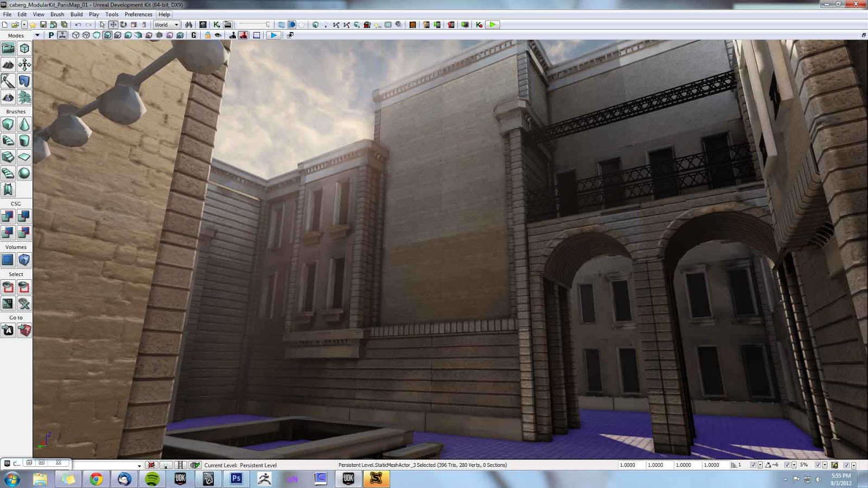Open UnrealKismet with the K icon

pyautogui.click(x=216, y=24)
